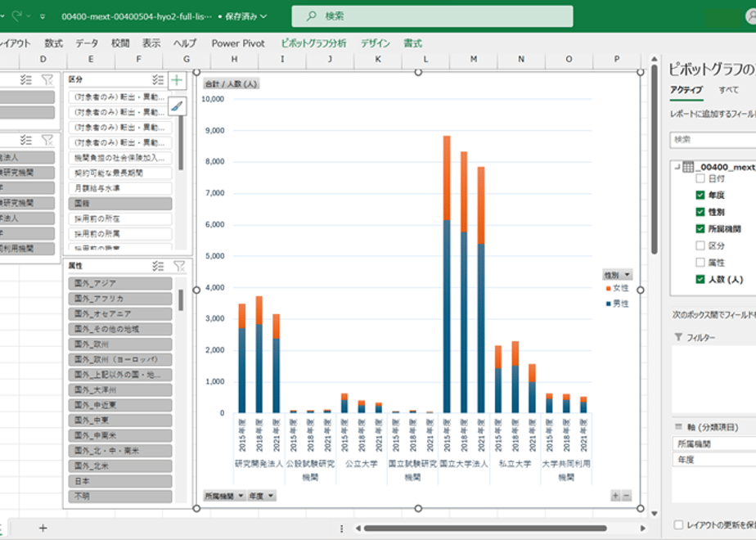Viewport: 756px width, 540px height.
Task: Select 国籍 in the 区分 slicer
Action: 120,204
